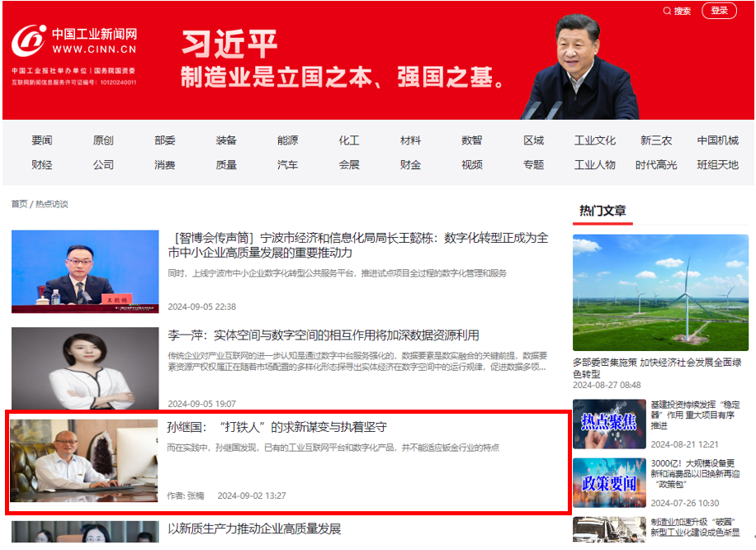Click the 政策要闻 thumbnail image
Image resolution: width=756 pixels, height=550 pixels.
tap(609, 483)
